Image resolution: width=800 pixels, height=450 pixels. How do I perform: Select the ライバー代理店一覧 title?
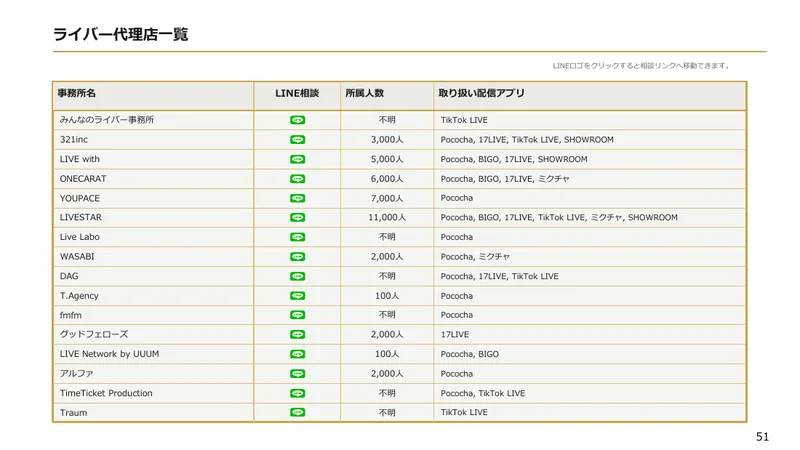[121, 34]
